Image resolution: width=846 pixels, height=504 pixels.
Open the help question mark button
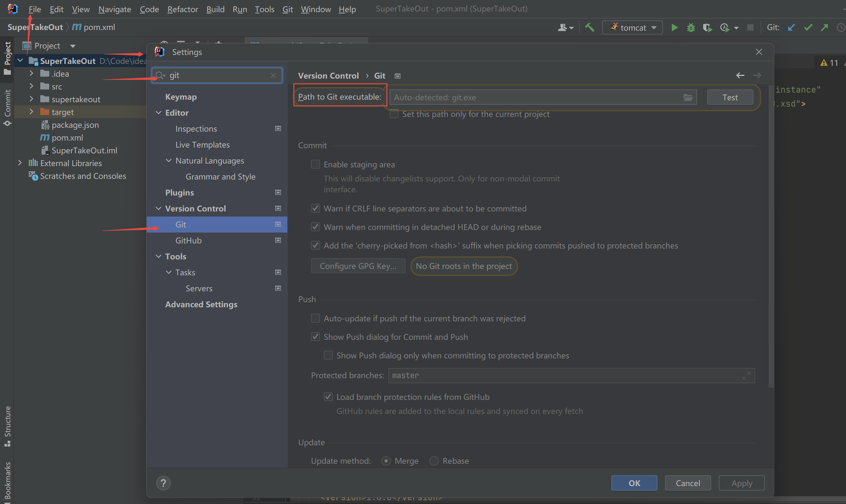[163, 483]
